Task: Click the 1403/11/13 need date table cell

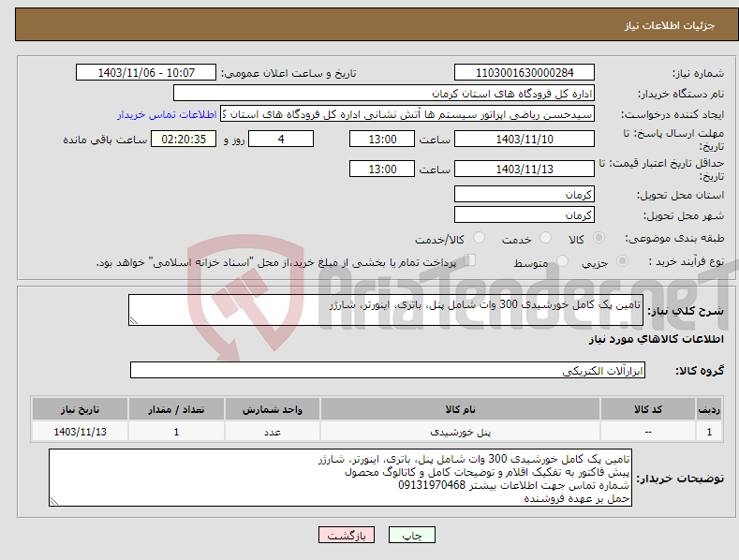Action: (x=80, y=432)
